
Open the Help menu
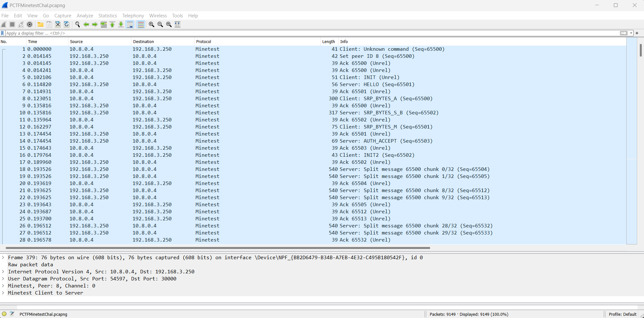click(x=193, y=15)
